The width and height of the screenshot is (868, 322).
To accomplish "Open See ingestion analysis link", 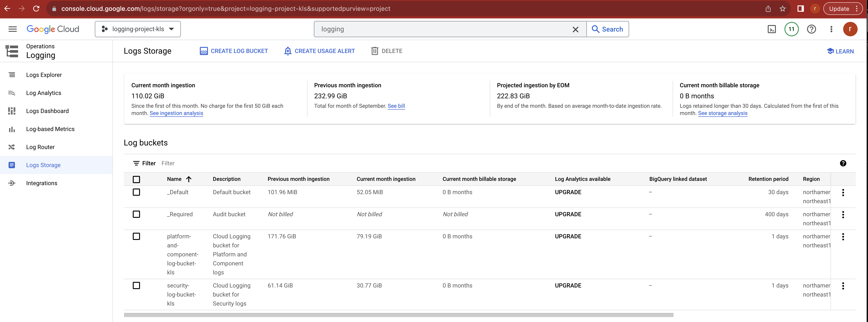I will 176,113.
